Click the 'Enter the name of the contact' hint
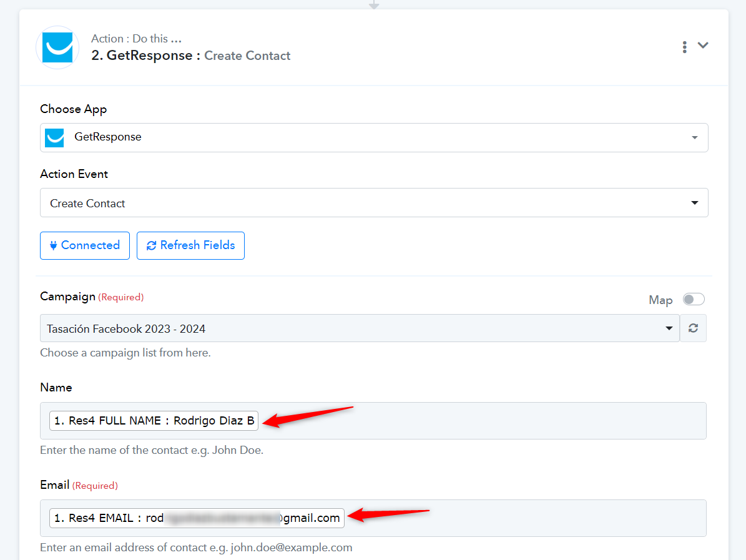 (x=151, y=450)
